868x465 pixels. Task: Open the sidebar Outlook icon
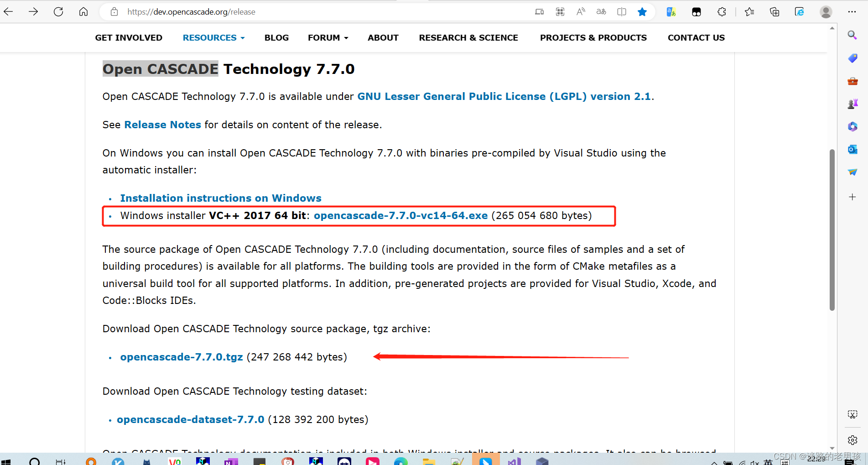852,149
